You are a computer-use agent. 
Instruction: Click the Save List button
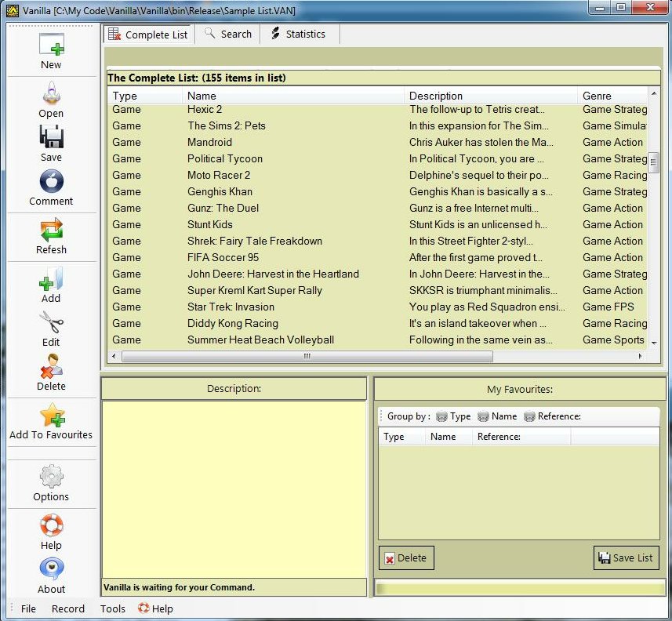(x=625, y=557)
